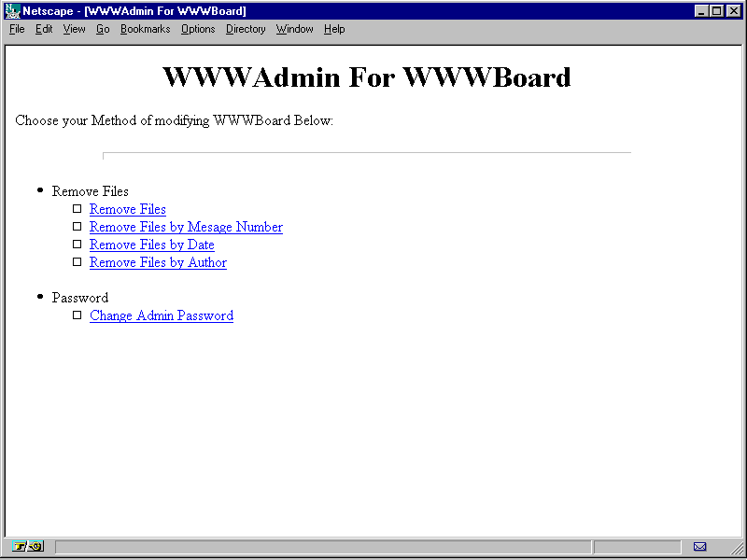Open the View menu
Viewport: 747px width, 560px height.
pos(74,29)
